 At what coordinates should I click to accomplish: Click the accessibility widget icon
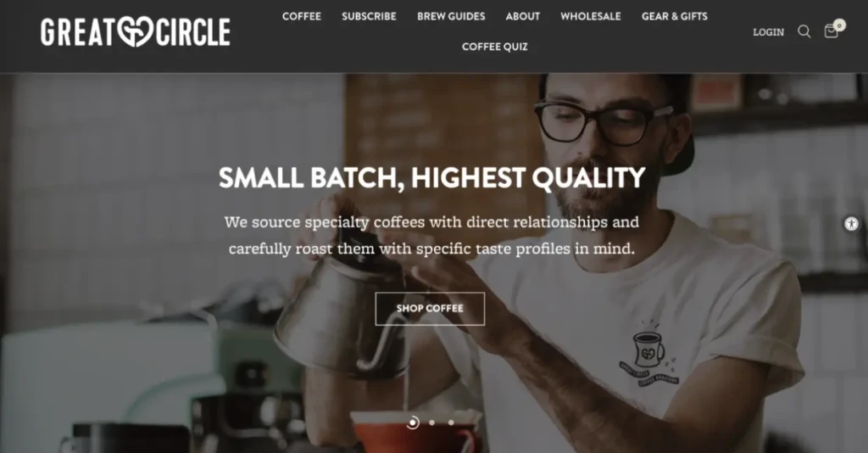coord(851,224)
